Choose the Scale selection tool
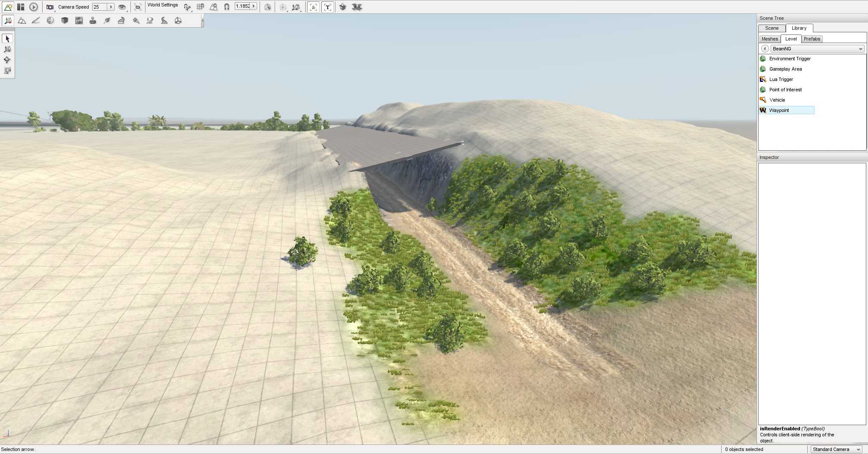The image size is (868, 454). 7,70
